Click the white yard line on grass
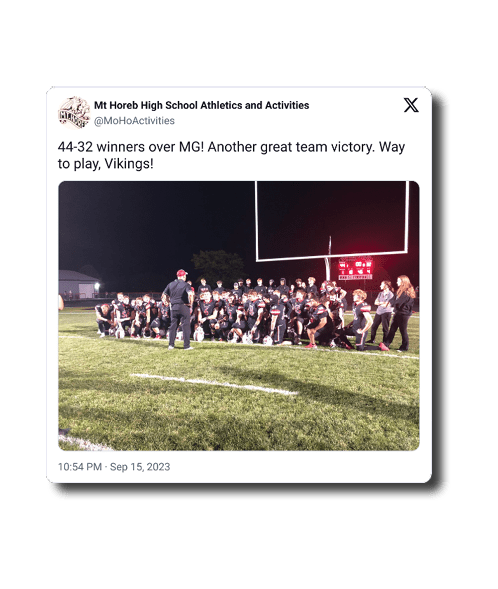The height and width of the screenshot is (589, 498). [214, 384]
